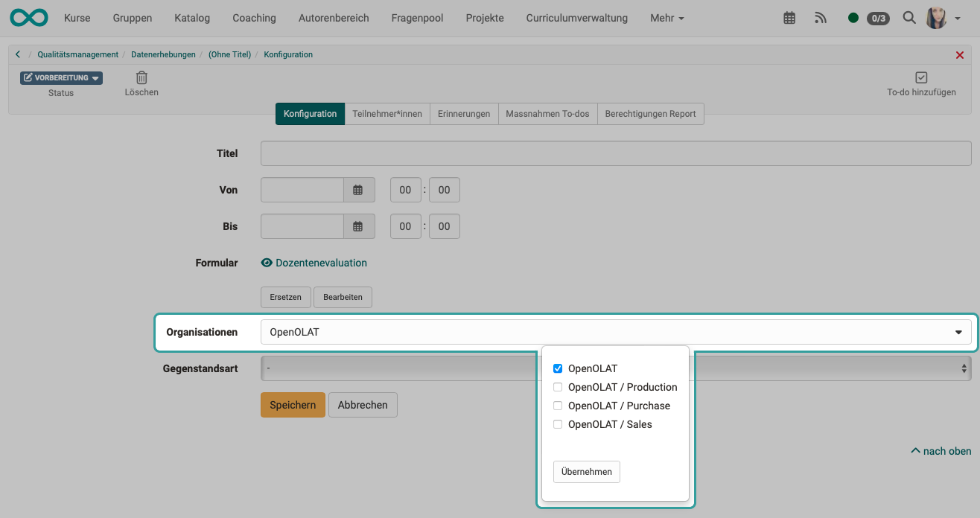
Task: Open the search magnifier icon
Action: 909,17
